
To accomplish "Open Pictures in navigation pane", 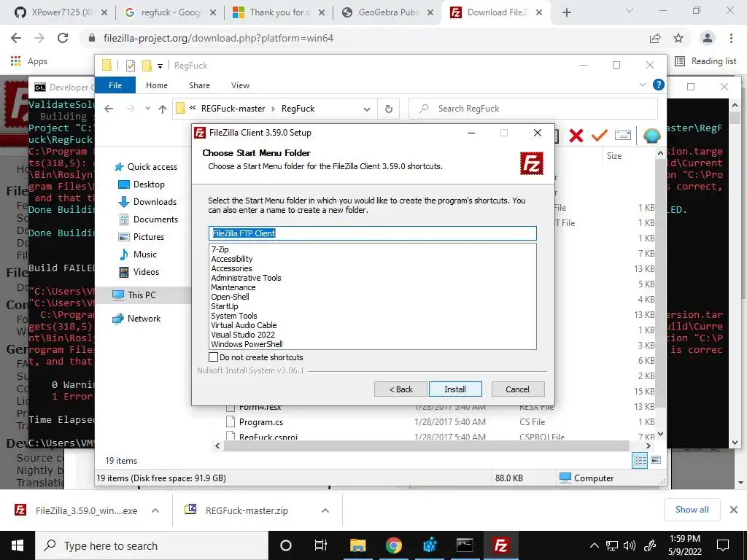I will coord(141,237).
